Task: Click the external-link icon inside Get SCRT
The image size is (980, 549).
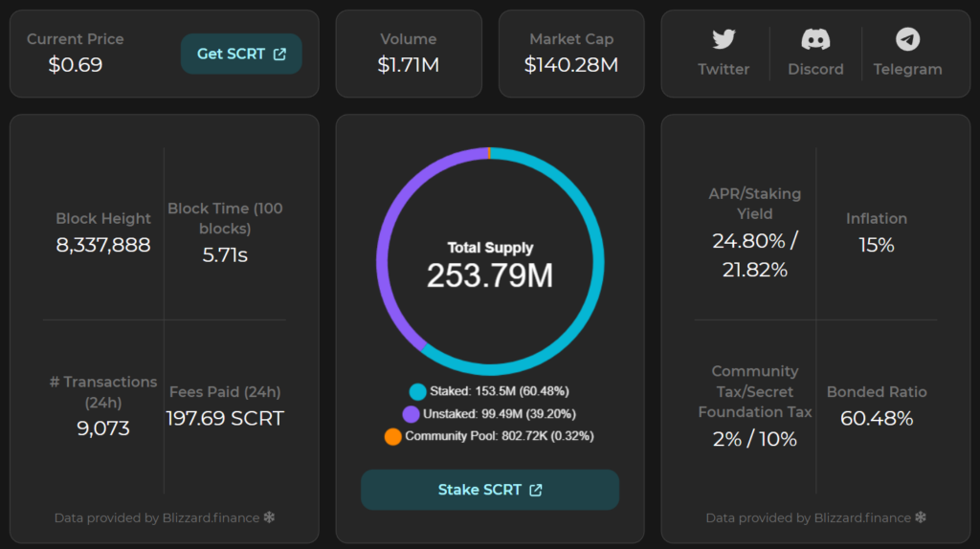Action: click(279, 55)
